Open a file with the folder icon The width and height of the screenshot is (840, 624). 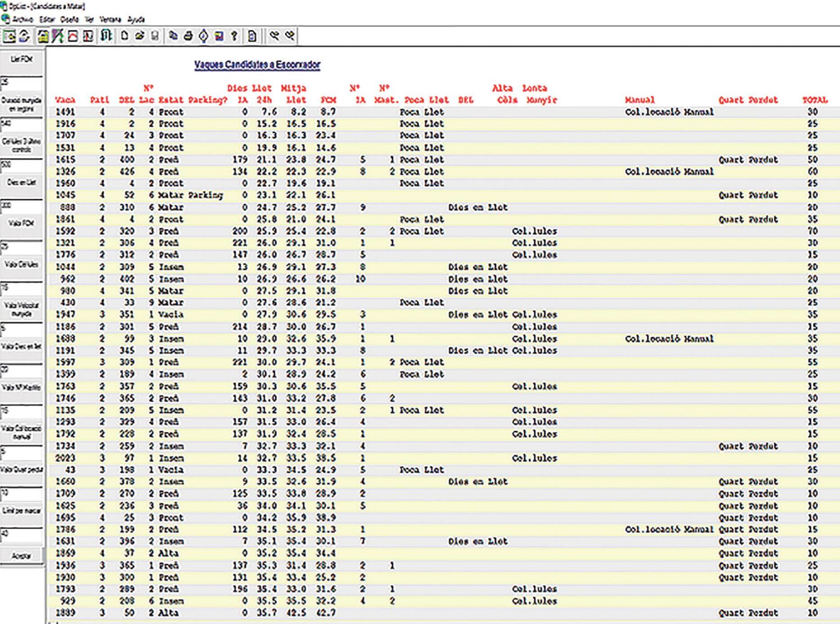(139, 36)
